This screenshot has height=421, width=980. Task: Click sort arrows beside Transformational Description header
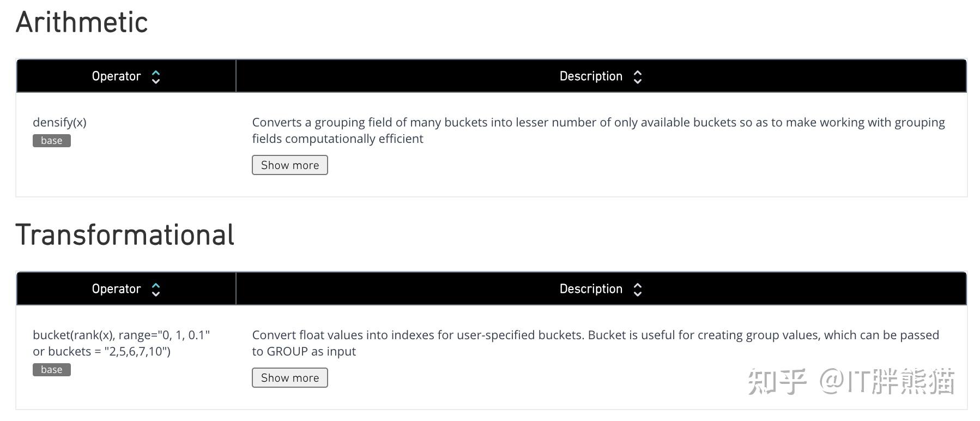click(x=638, y=290)
